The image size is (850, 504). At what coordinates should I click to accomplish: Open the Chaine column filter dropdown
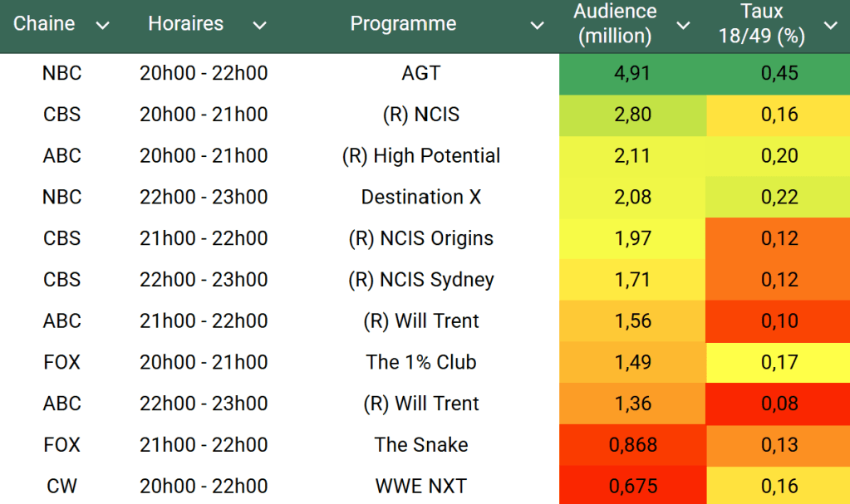[103, 26]
